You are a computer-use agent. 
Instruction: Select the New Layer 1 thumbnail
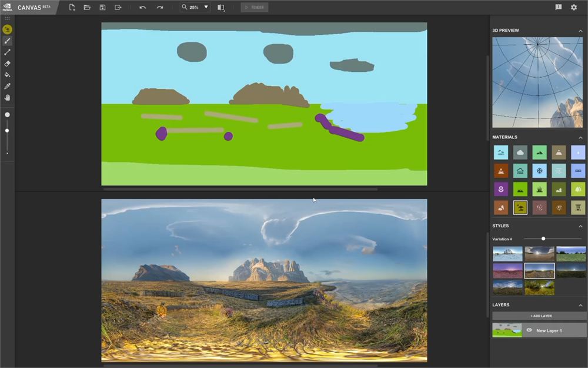point(507,330)
